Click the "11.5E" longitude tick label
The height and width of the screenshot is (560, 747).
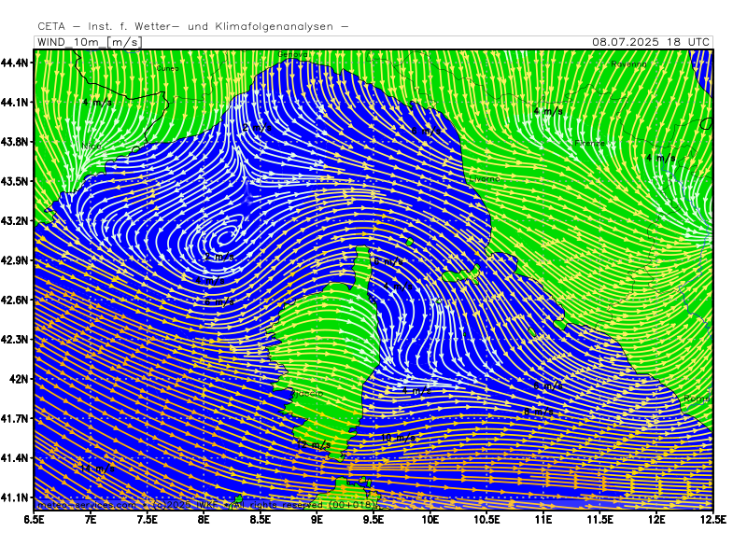click(x=599, y=519)
